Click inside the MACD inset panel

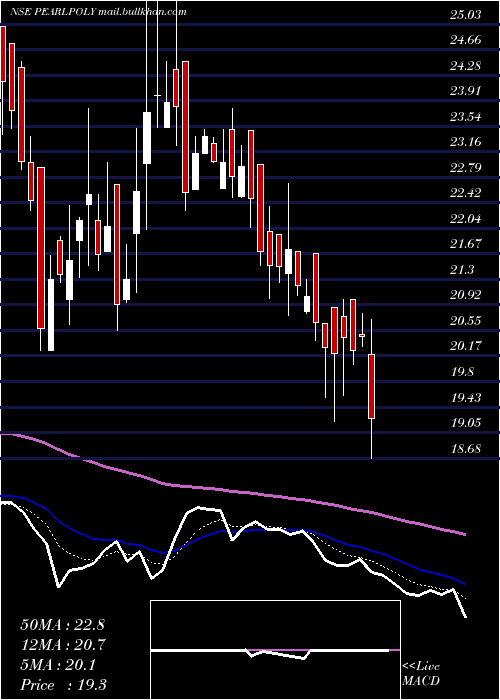(275, 650)
